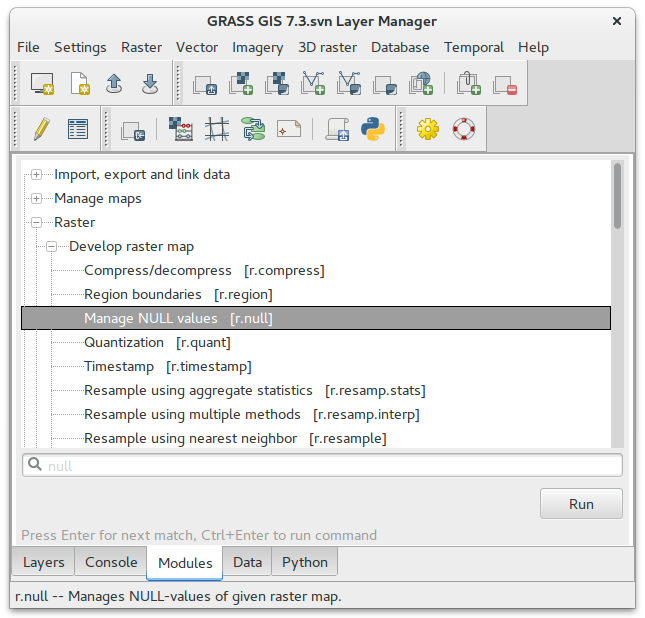Add various vector map layers icon
The image size is (645, 618).
point(349,84)
